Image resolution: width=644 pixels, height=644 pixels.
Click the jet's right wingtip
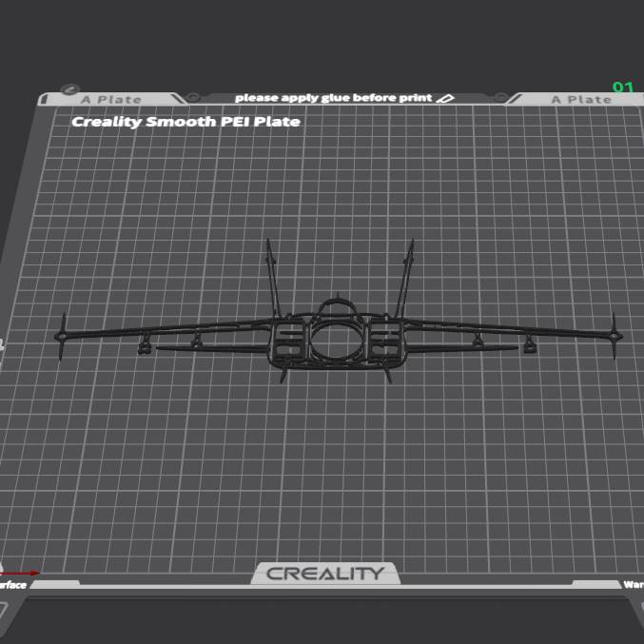616,336
